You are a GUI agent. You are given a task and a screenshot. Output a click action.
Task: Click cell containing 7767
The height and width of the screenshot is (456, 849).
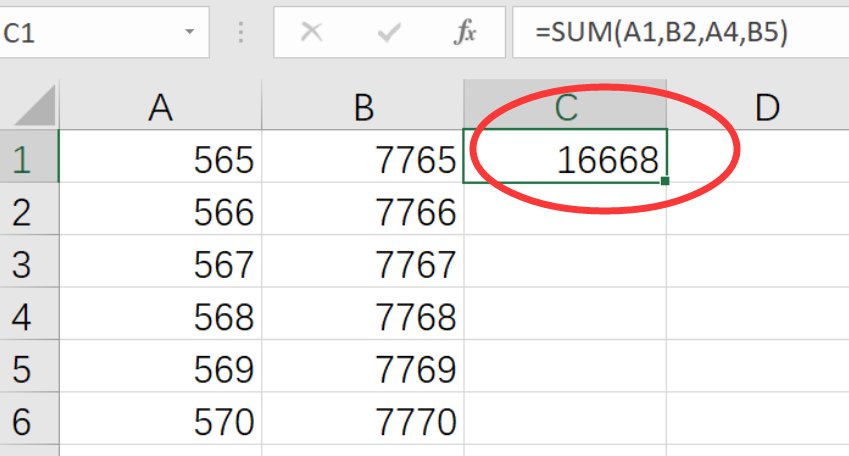(363, 262)
